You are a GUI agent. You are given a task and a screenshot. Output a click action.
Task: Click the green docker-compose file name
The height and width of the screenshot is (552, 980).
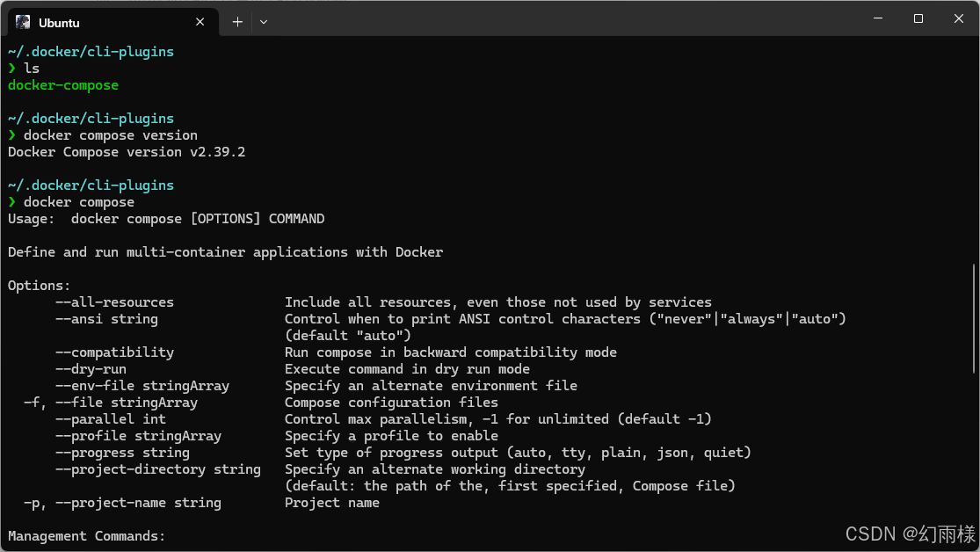63,85
